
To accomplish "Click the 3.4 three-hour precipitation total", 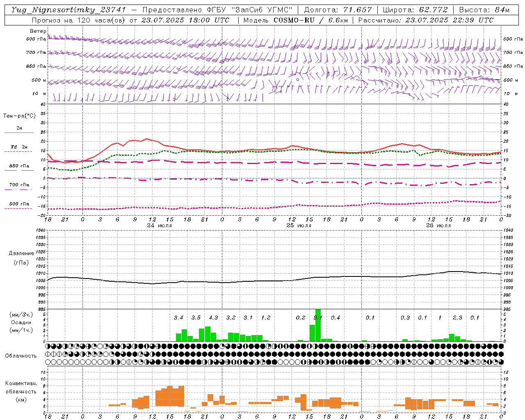I will pyautogui.click(x=178, y=317).
